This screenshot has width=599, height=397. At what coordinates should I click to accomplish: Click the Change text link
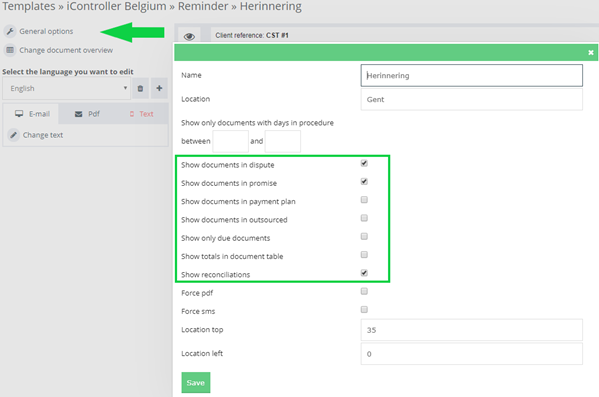pos(43,135)
